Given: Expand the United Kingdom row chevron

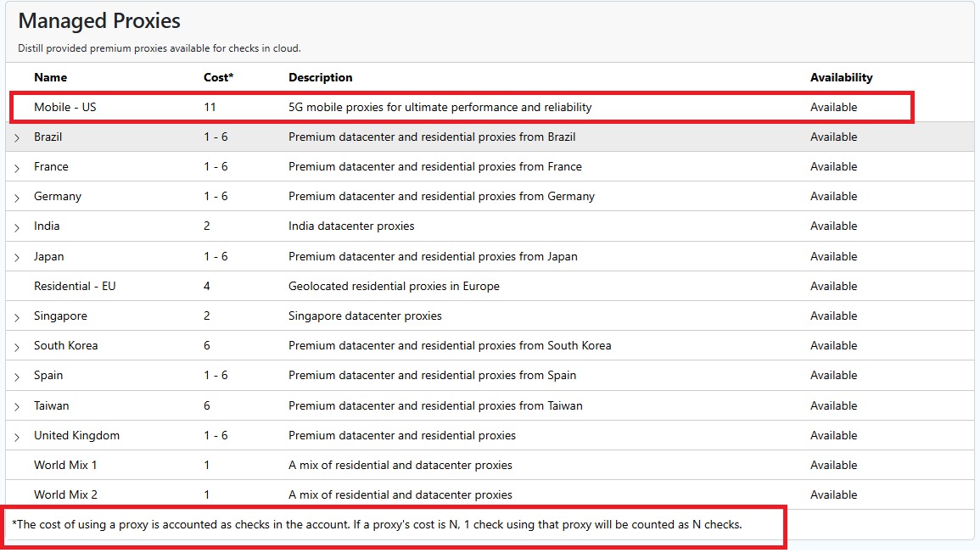Looking at the screenshot, I should [x=17, y=436].
